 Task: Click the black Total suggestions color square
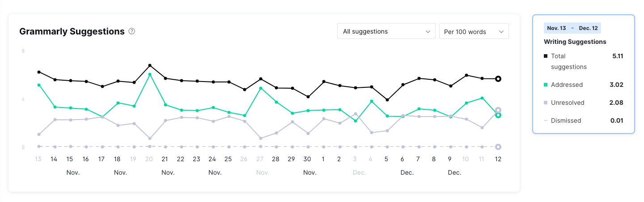546,56
